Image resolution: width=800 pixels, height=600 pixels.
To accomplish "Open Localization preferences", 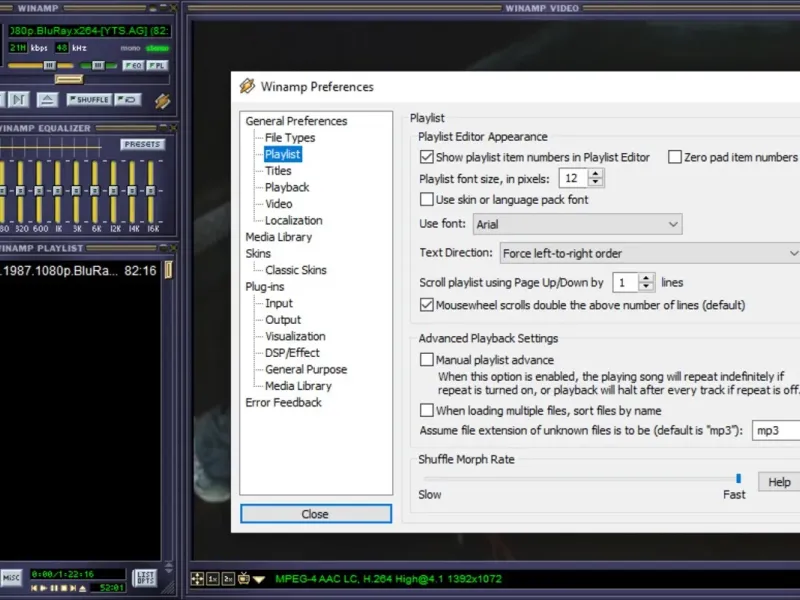I will point(293,220).
